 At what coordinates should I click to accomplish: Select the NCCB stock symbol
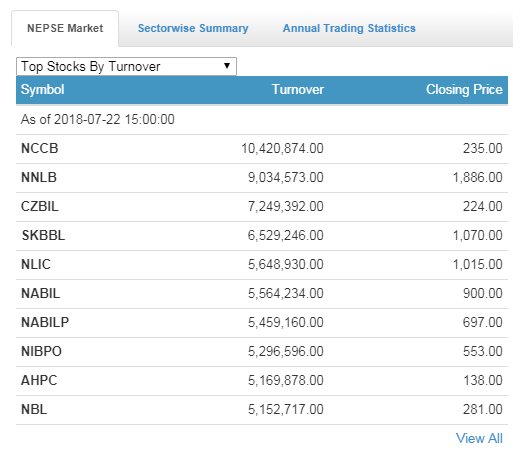pos(40,148)
